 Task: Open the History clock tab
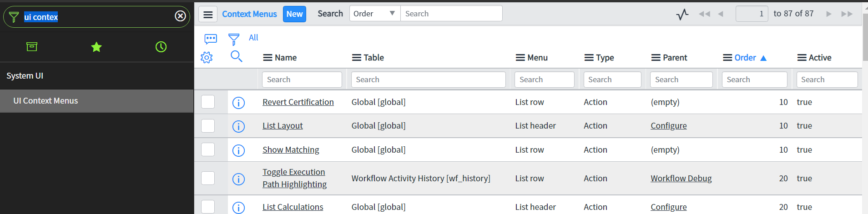(x=161, y=47)
